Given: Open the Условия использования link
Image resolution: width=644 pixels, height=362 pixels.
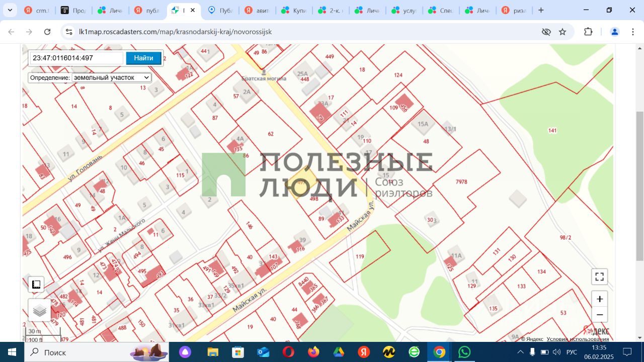Looking at the screenshot, I should pyautogui.click(x=578, y=339).
